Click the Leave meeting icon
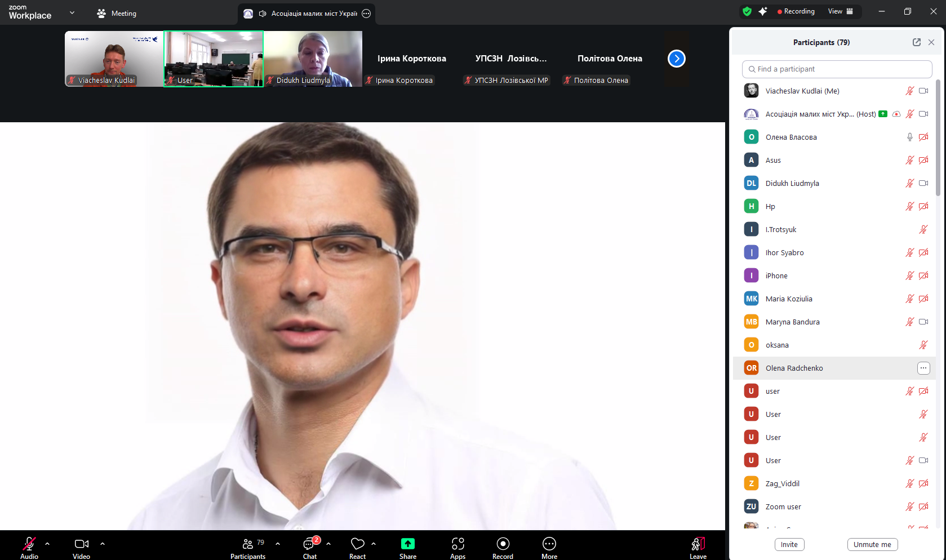The image size is (946, 560). pyautogui.click(x=698, y=544)
